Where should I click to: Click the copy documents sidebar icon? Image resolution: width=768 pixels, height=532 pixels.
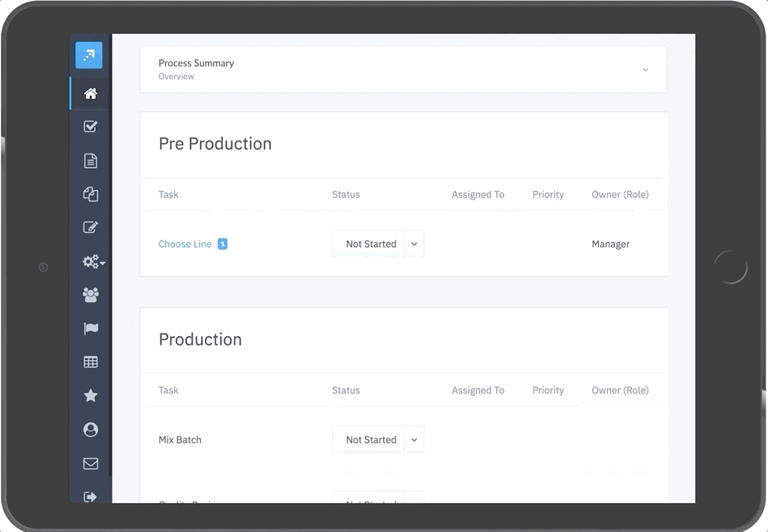[x=91, y=194]
